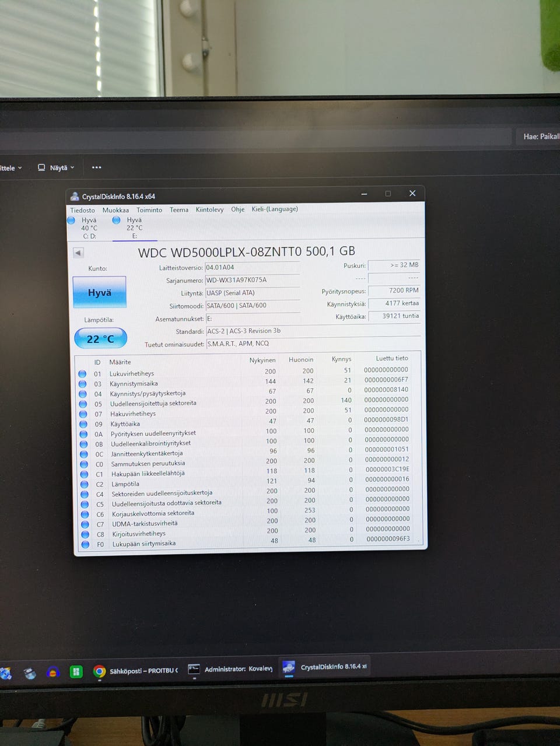Close the CrystalDiskInfo window
This screenshot has width=560, height=746.
[x=412, y=193]
